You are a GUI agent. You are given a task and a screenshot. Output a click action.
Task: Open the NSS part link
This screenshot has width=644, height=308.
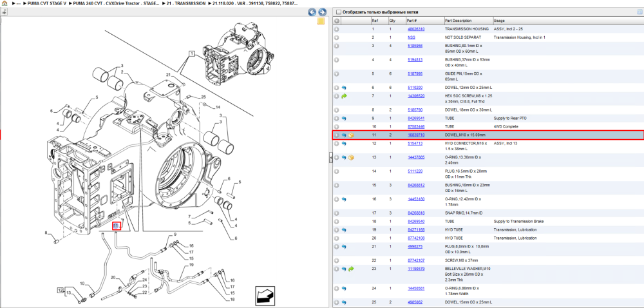tap(411, 37)
